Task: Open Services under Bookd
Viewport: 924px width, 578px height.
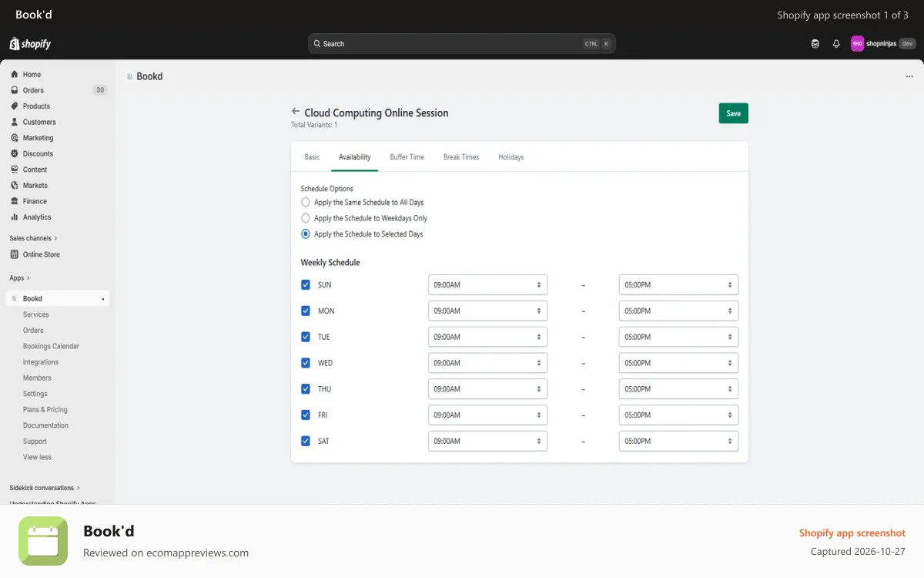Action: tap(36, 314)
